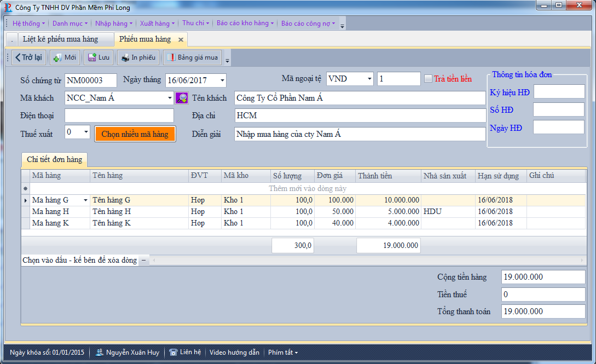
Task: Open the Thuế xuất dropdown
Action: [86, 132]
